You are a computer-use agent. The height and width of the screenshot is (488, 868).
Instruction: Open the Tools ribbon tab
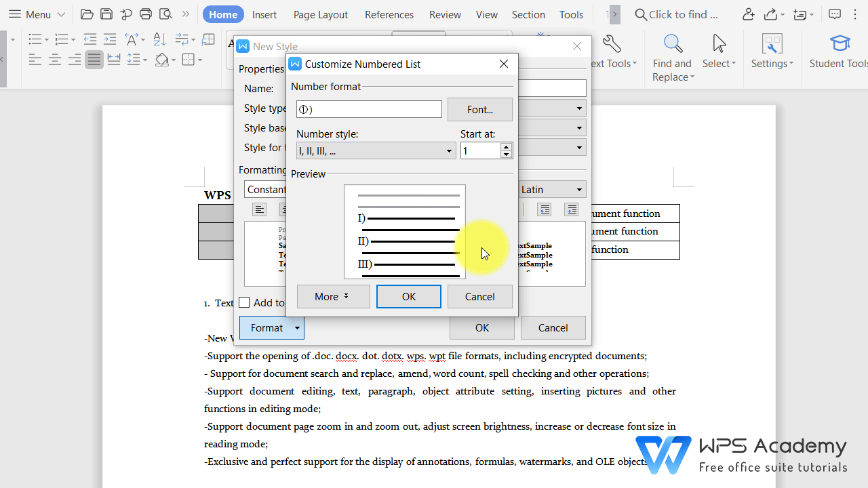pos(571,14)
